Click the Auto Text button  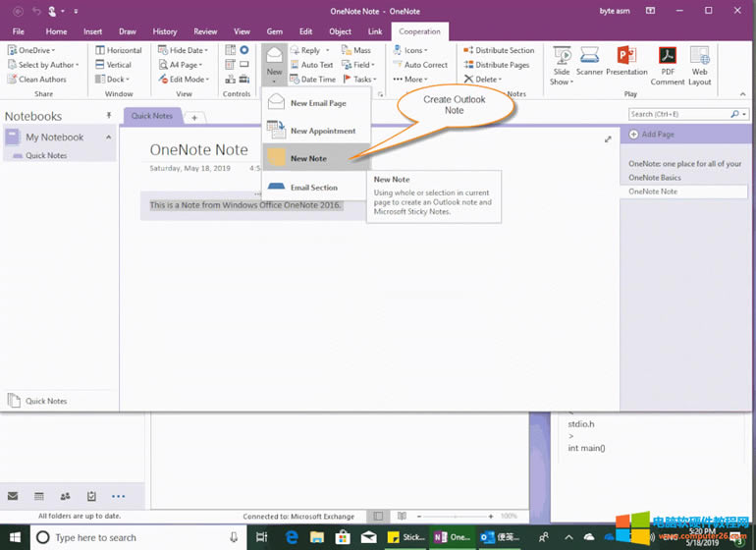(x=310, y=65)
